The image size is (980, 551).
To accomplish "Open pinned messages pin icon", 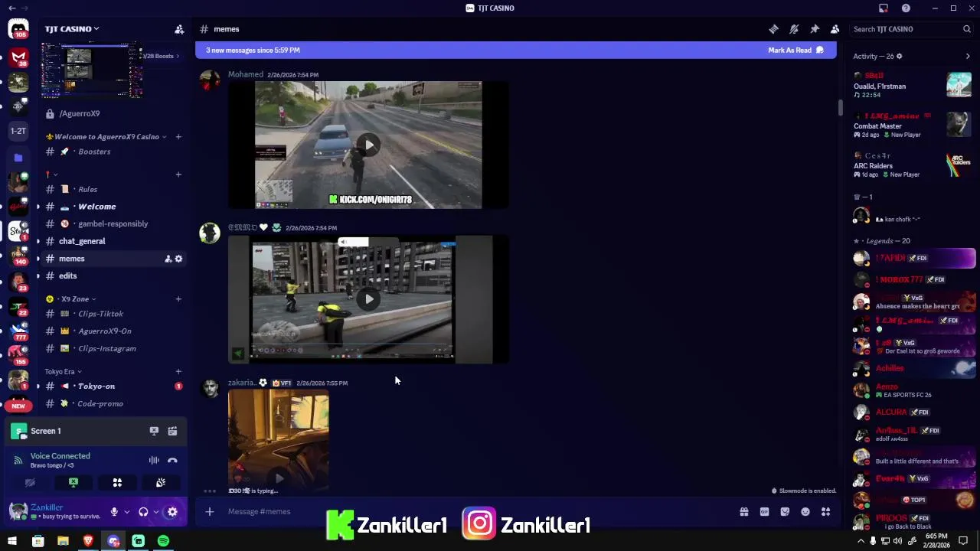I will click(x=815, y=29).
